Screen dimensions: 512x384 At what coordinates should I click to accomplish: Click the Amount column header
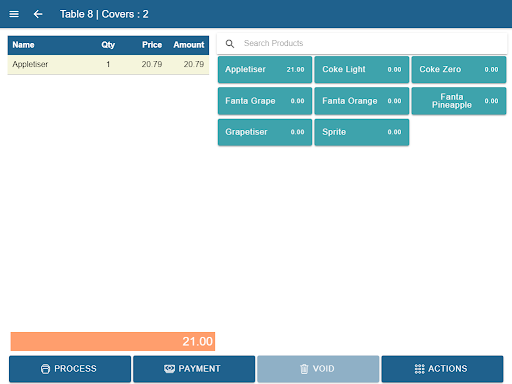pos(189,45)
